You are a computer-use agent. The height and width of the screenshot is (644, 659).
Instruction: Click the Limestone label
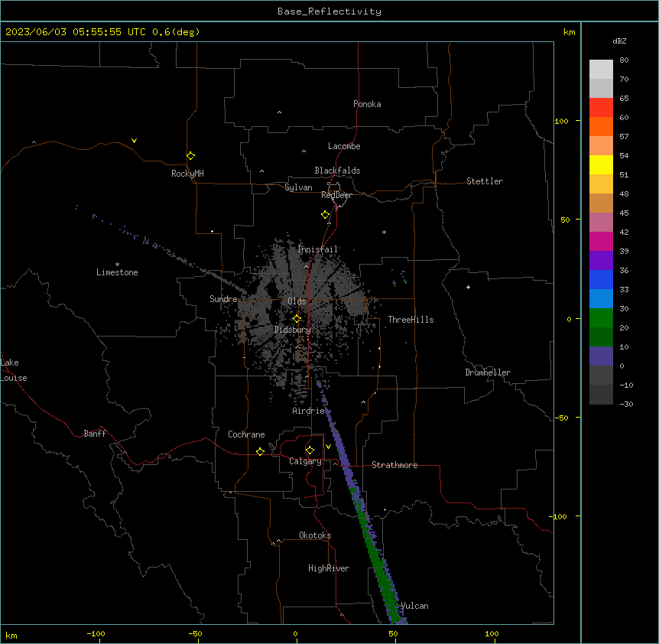click(x=117, y=272)
